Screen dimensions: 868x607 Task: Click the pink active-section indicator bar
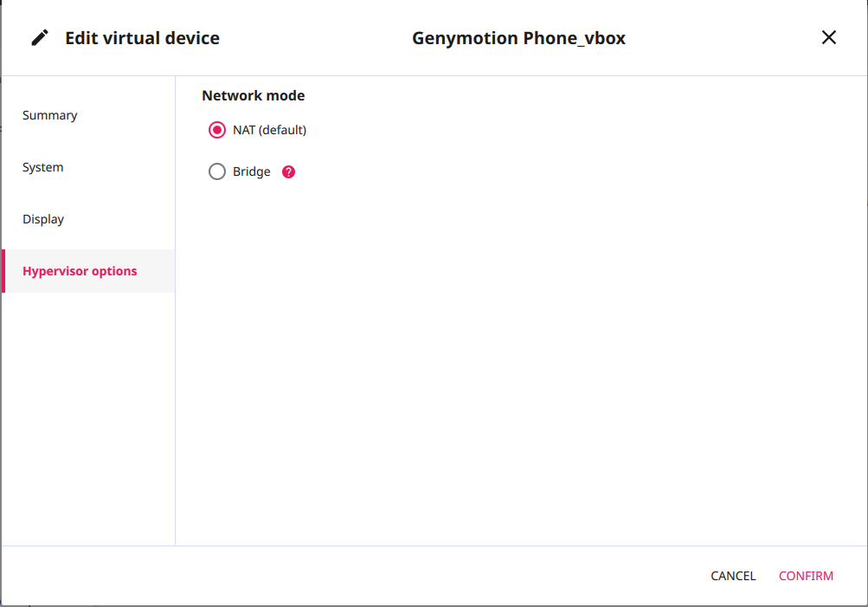point(3,271)
